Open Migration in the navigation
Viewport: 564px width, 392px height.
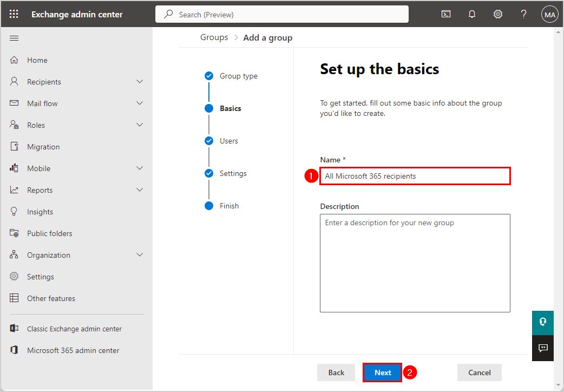coord(43,147)
